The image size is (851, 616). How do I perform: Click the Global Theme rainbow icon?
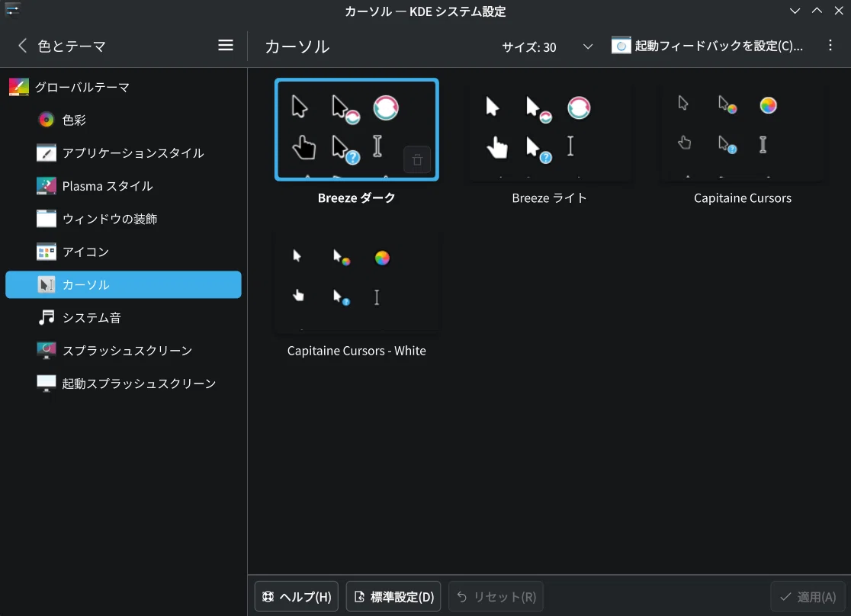19,87
